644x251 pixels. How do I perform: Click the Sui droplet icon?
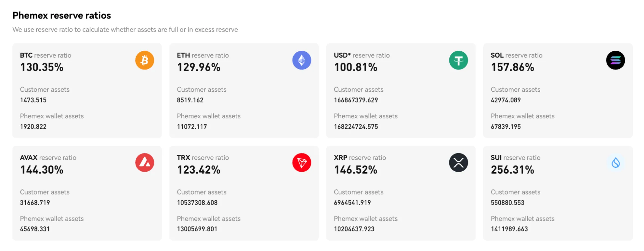click(x=615, y=163)
